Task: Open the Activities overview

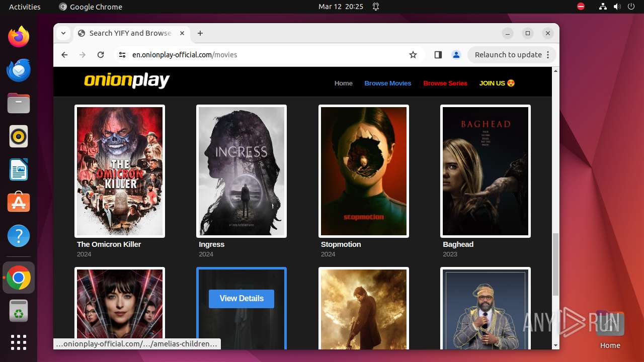Action: [x=25, y=7]
